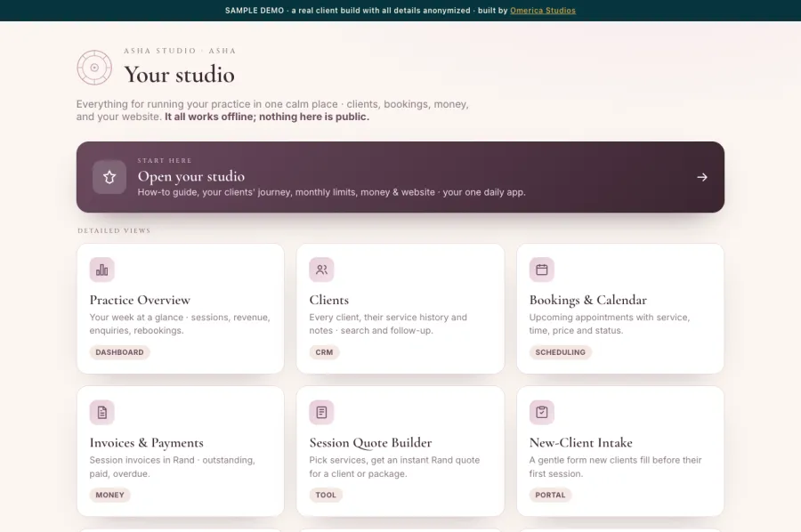Click the bar chart icon for Practice Overview
Screen dimensions: 801x532
[102, 270]
